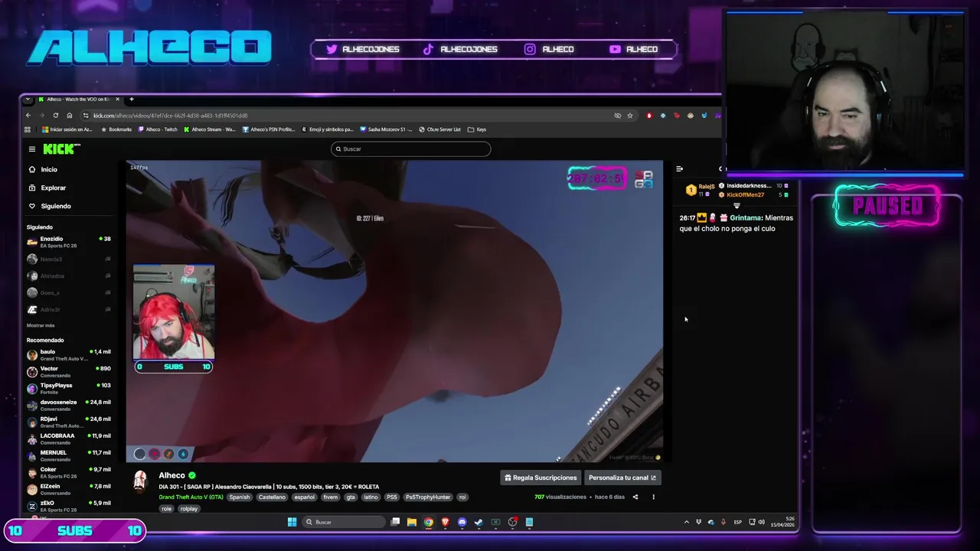Click the browser Home icon

tap(69, 116)
